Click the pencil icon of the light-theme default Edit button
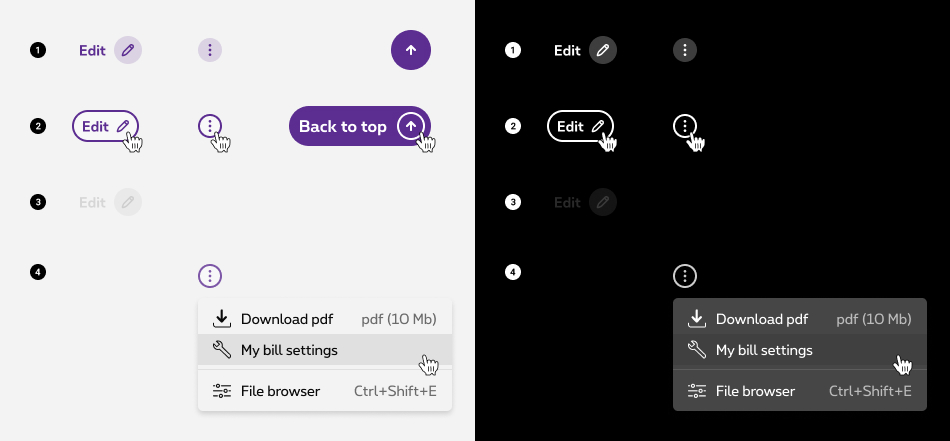Viewport: 950px width, 441px height. coord(128,50)
